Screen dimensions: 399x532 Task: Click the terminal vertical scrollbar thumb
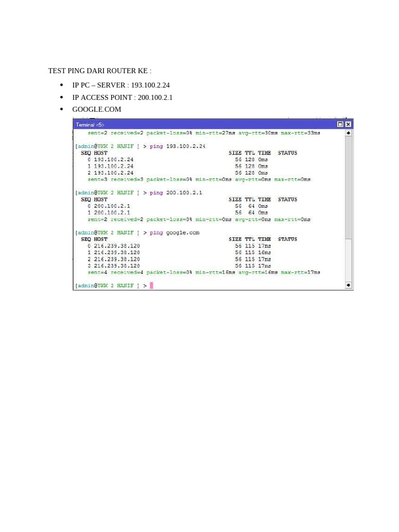point(348,188)
